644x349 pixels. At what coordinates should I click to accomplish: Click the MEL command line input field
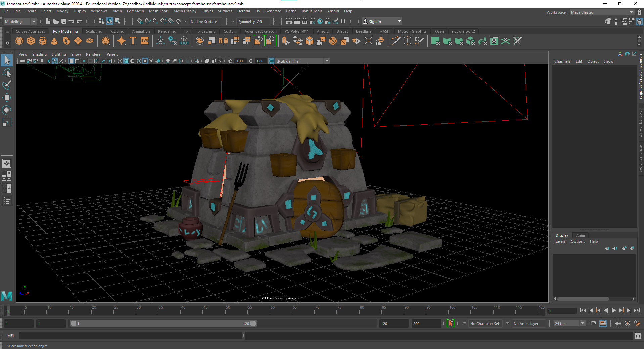[130, 336]
